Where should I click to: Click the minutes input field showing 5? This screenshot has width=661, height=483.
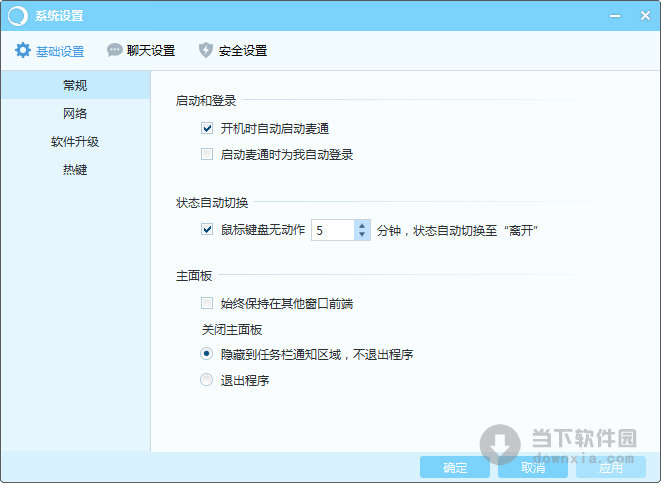point(333,230)
